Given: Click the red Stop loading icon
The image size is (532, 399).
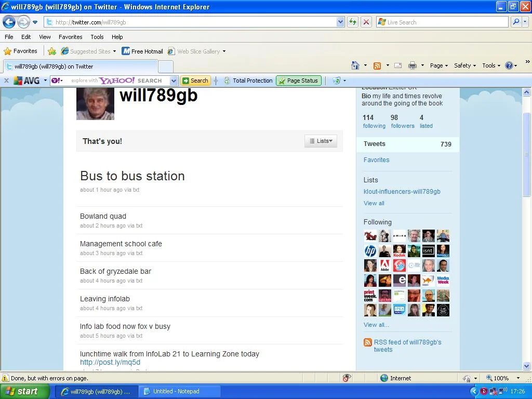Looking at the screenshot, I should click(366, 22).
